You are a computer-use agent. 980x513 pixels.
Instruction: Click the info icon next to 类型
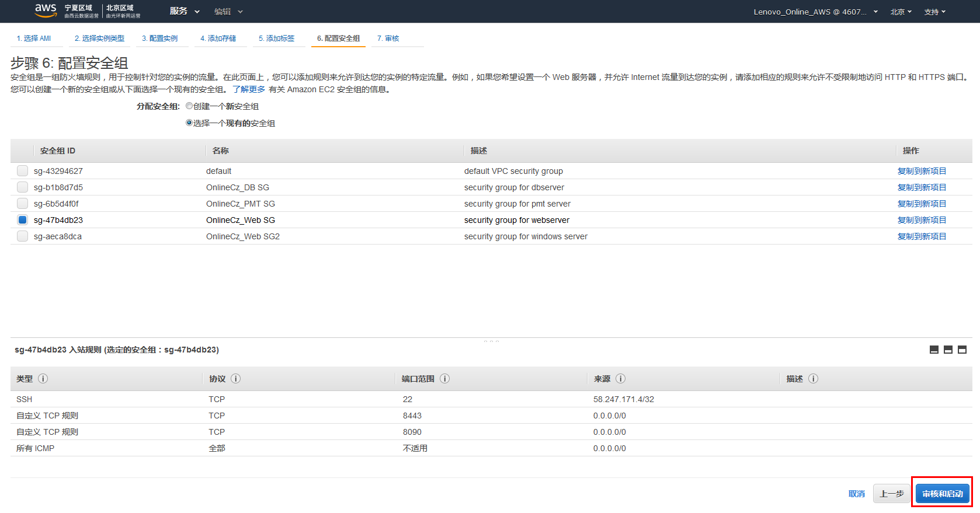[43, 379]
